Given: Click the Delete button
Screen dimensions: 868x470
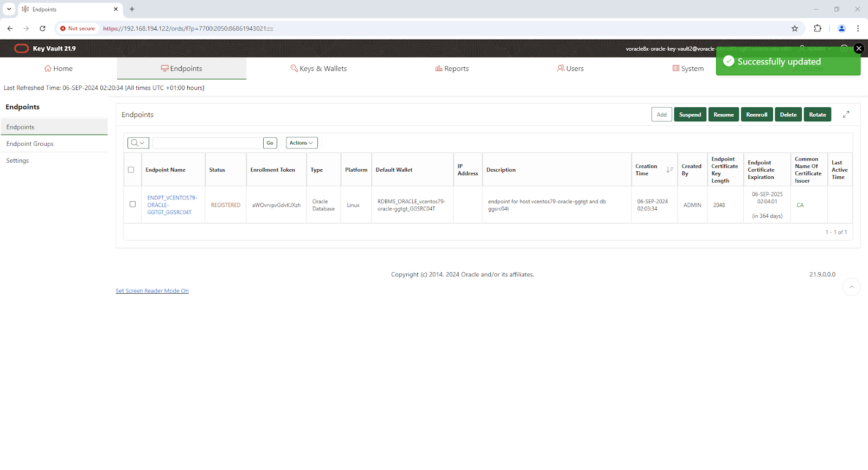Looking at the screenshot, I should pos(788,114).
